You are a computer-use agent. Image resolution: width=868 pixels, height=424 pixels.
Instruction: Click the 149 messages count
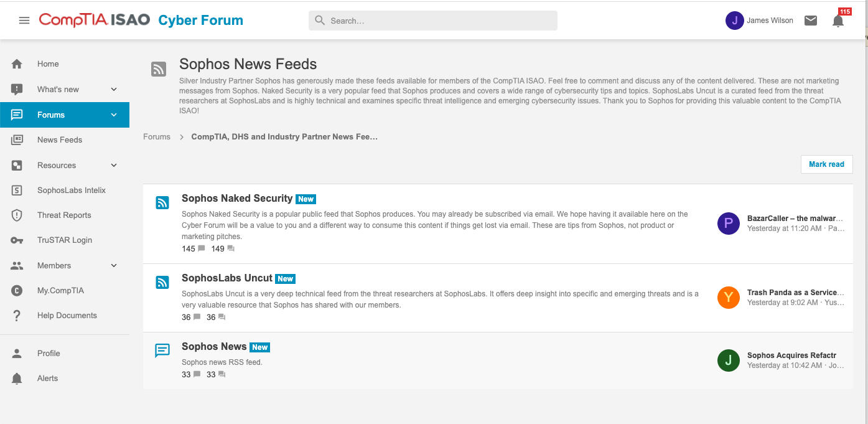click(x=218, y=249)
